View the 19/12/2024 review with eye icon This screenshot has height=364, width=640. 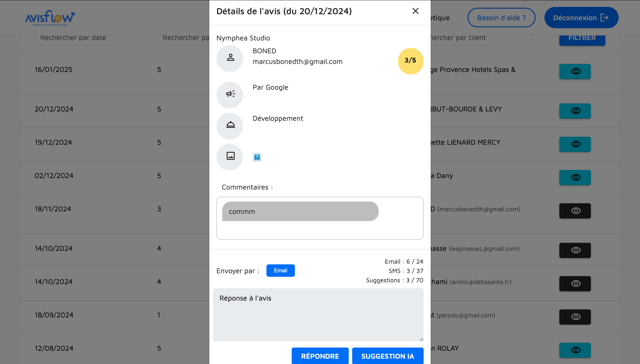pos(575,144)
